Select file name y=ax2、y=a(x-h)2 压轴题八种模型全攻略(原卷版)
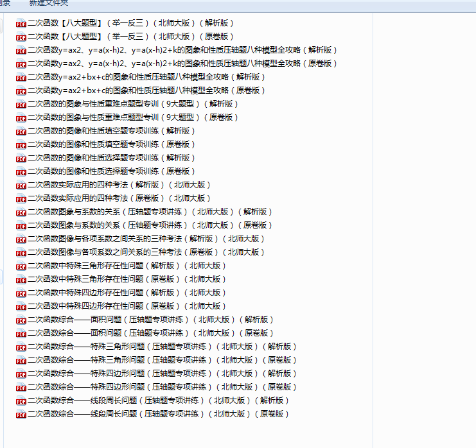Viewport: 476px width, 448px height. coord(182,64)
